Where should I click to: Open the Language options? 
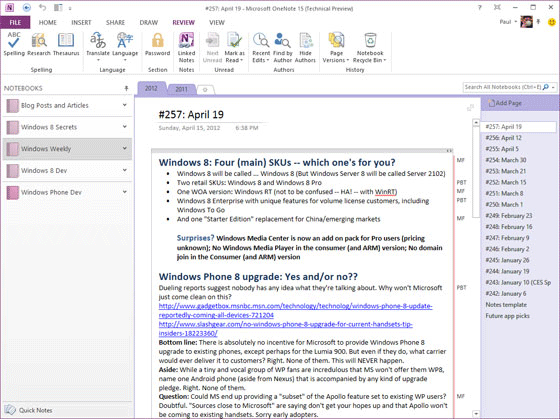(x=125, y=47)
